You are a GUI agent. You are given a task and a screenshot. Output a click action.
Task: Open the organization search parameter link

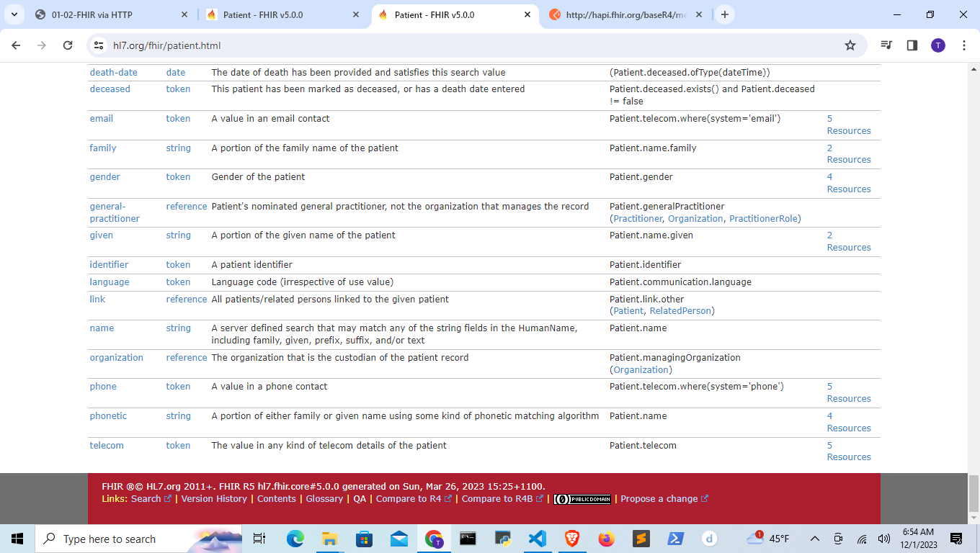point(116,357)
